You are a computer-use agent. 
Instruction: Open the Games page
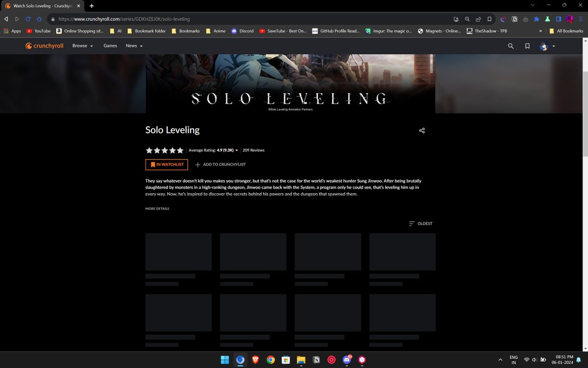click(110, 46)
